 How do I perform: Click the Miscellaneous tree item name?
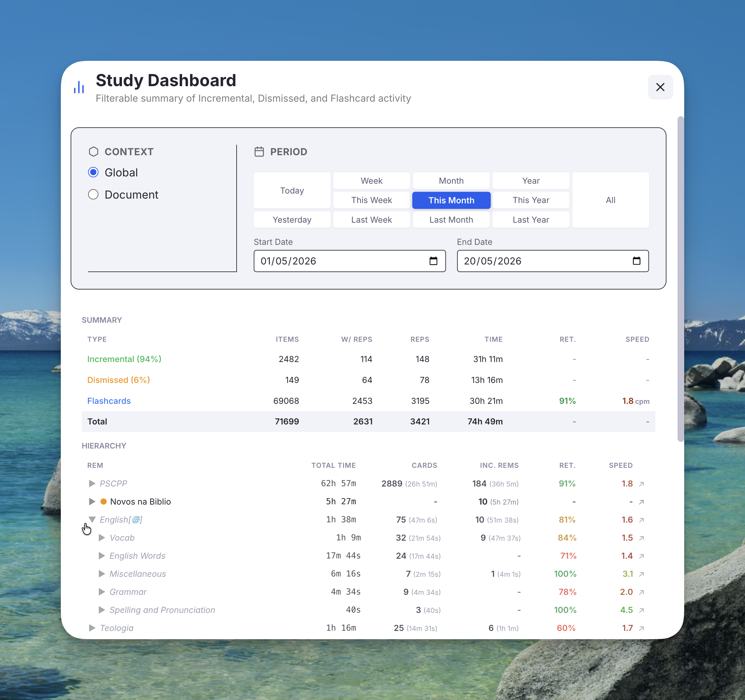[x=137, y=574]
